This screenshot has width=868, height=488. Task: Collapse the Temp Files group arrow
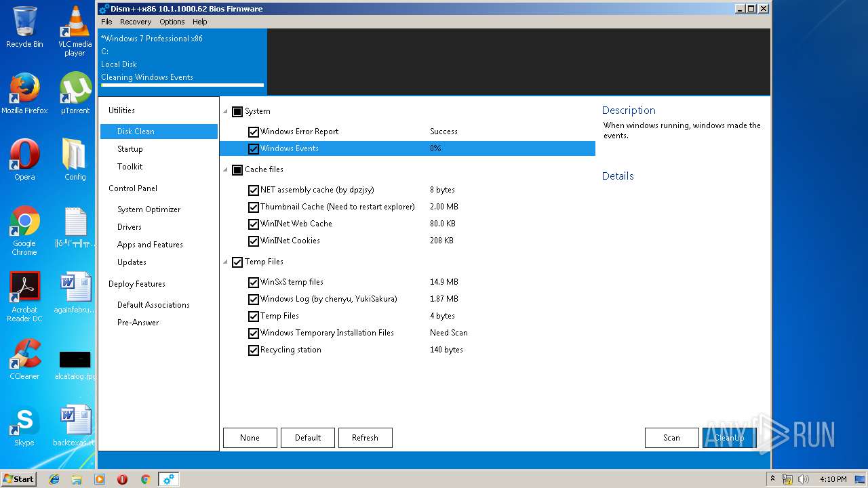(226, 262)
